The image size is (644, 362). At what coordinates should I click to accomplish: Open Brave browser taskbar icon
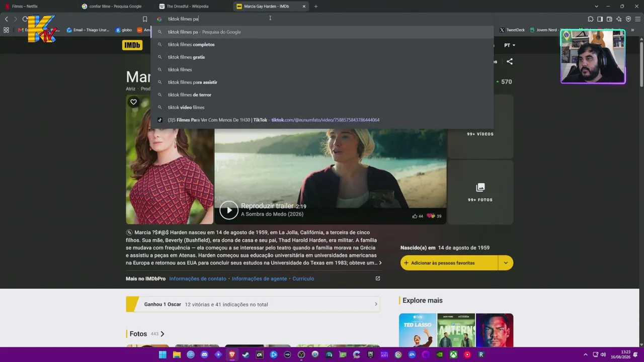click(232, 354)
